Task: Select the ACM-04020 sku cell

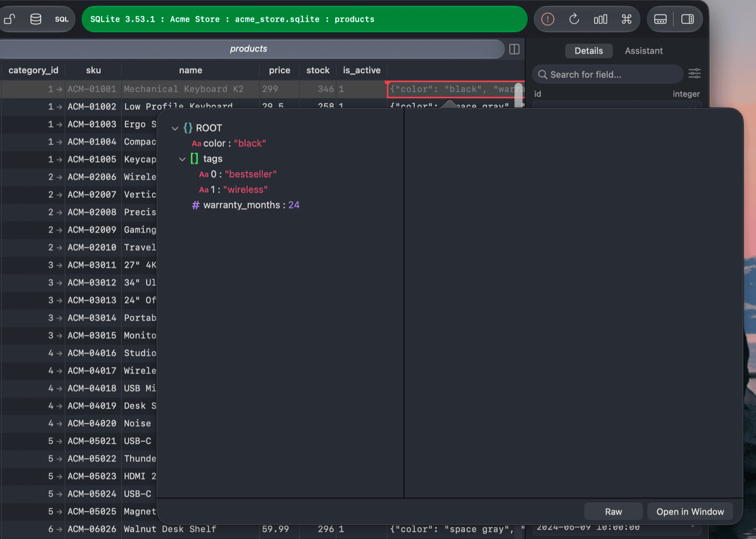Action: tap(92, 424)
